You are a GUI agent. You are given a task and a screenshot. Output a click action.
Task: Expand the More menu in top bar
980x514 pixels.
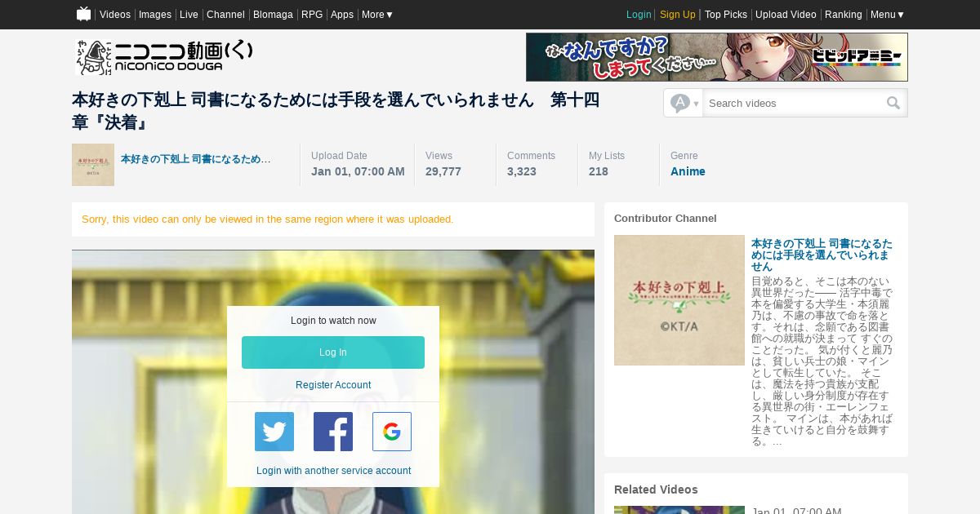coord(377,15)
